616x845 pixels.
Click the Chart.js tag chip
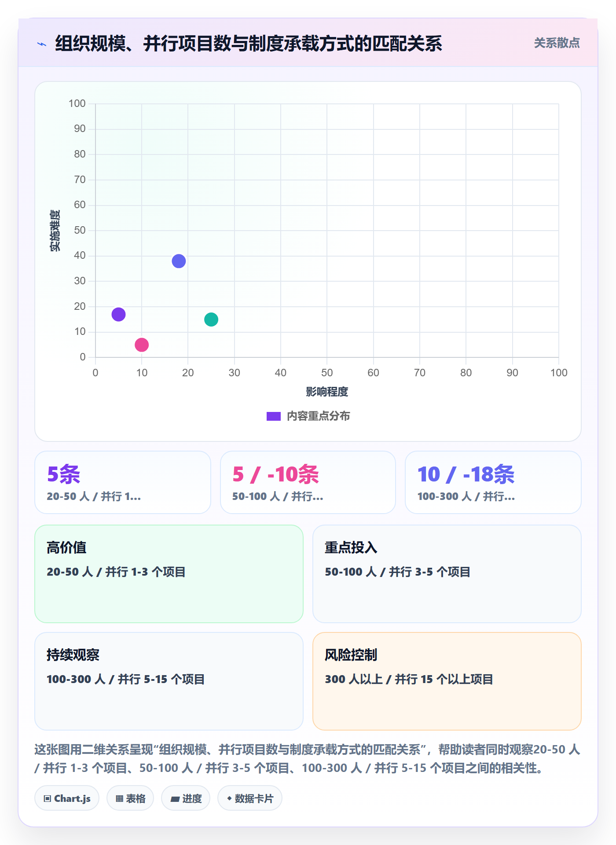pos(67,798)
